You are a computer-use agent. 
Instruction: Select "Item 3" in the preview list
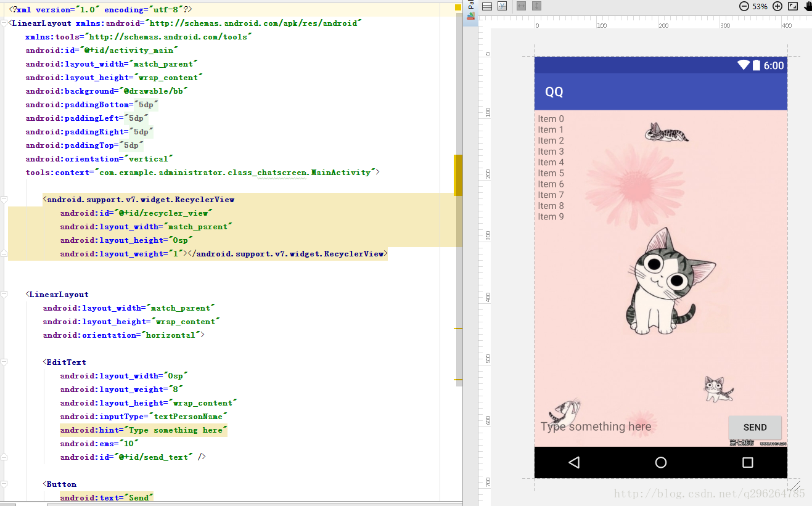(x=551, y=152)
